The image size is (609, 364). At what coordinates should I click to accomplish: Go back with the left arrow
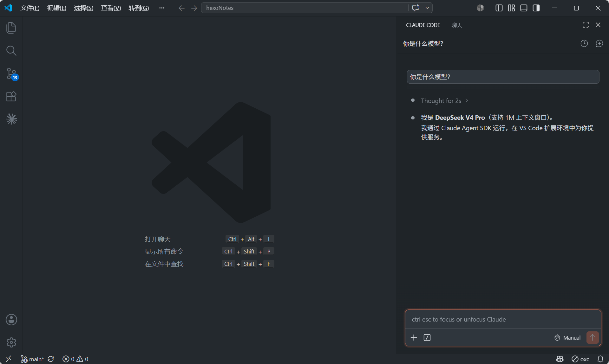point(181,8)
